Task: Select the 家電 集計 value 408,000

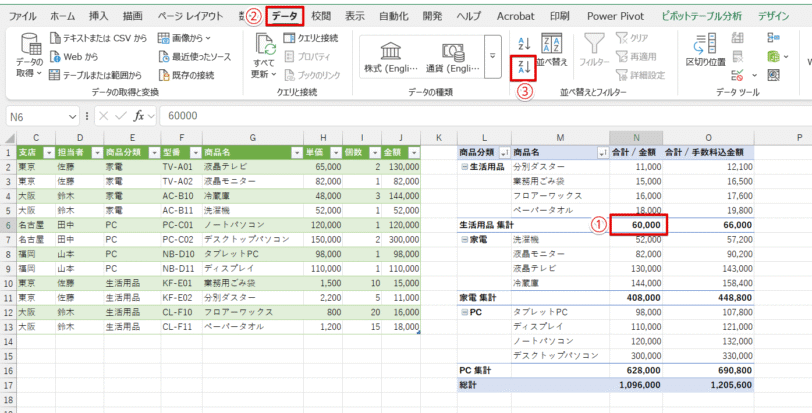Action: 636,298
